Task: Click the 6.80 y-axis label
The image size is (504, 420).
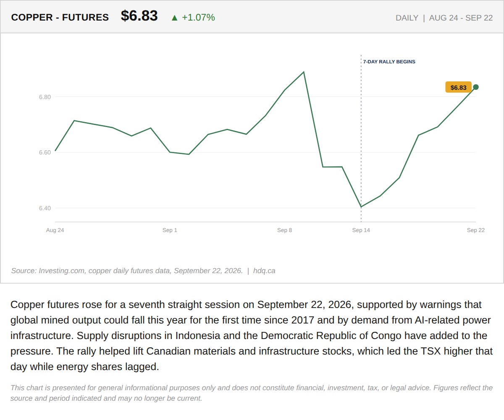Action: [x=45, y=97]
